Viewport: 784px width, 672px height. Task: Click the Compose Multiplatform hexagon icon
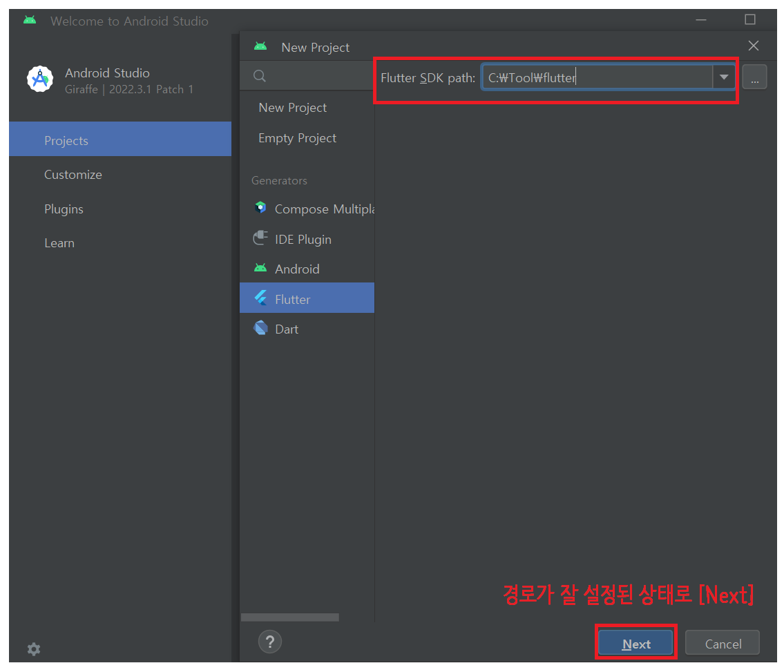pyautogui.click(x=260, y=207)
